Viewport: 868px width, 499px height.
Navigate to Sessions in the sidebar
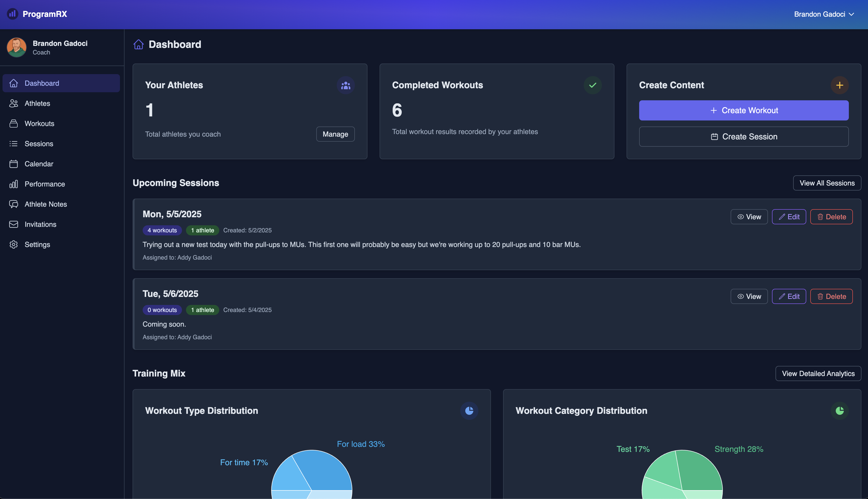click(x=61, y=144)
